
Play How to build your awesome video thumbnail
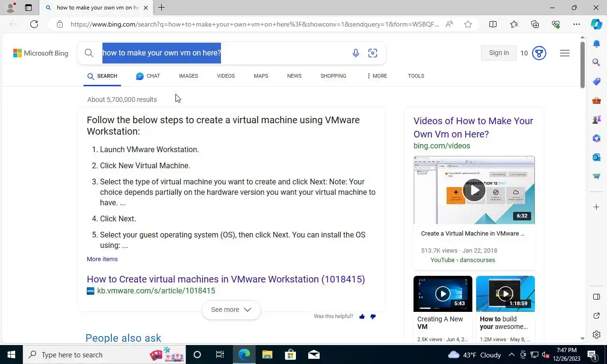[x=506, y=294]
